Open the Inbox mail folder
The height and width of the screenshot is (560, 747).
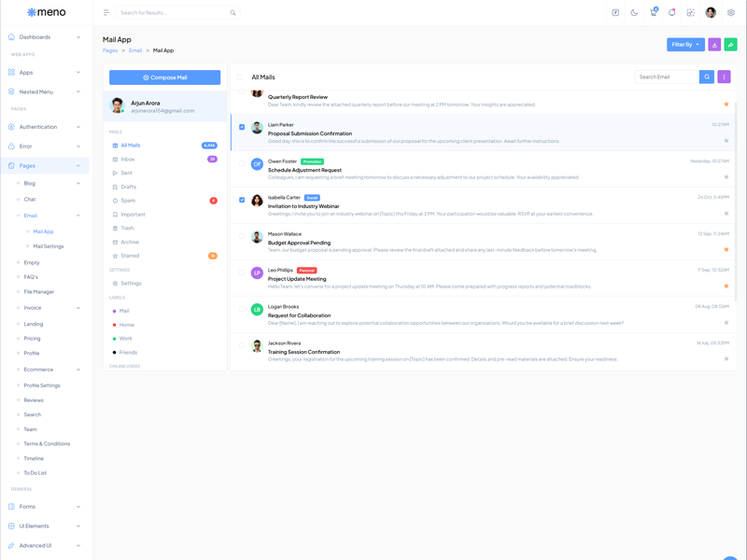pos(128,160)
